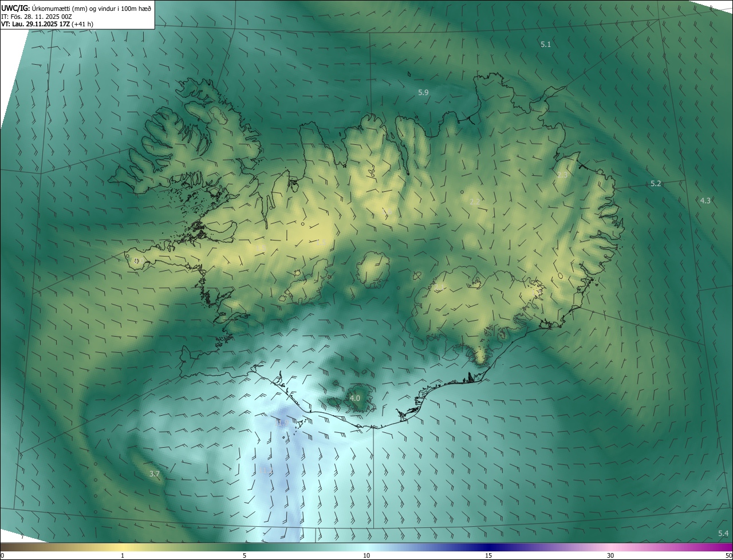Click the 5.1 value label
The height and width of the screenshot is (560, 733).
tap(546, 44)
